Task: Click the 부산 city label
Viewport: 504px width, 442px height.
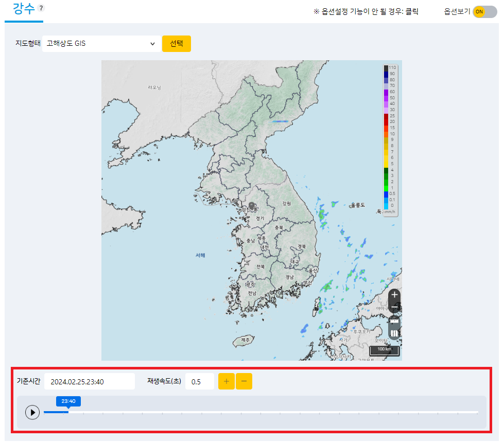Action: pyautogui.click(x=308, y=283)
